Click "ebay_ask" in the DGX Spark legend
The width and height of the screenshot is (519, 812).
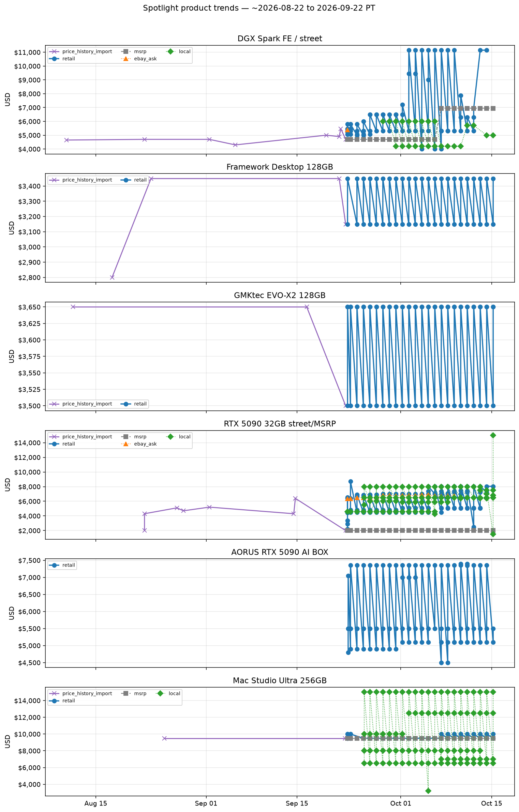coord(145,59)
